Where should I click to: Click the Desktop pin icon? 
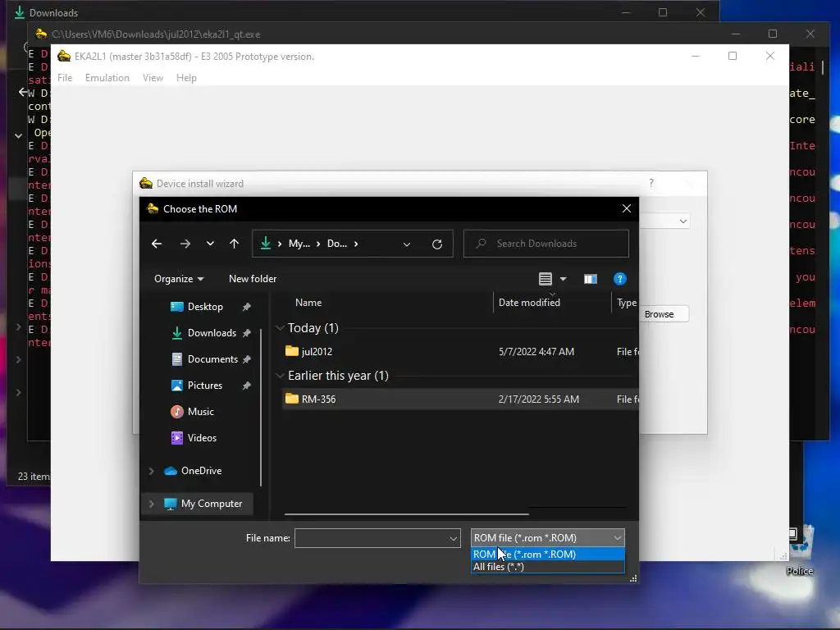[246, 307]
